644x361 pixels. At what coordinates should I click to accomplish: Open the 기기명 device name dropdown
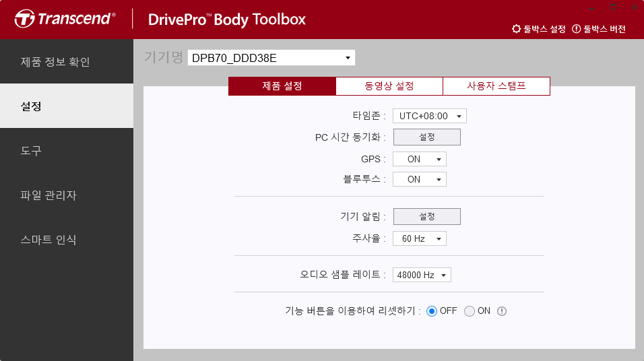click(x=271, y=58)
